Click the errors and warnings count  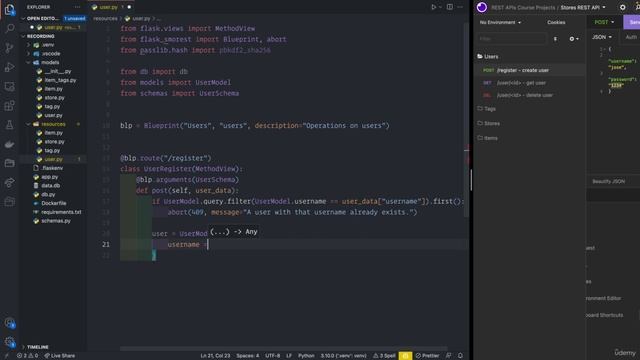click(x=27, y=356)
